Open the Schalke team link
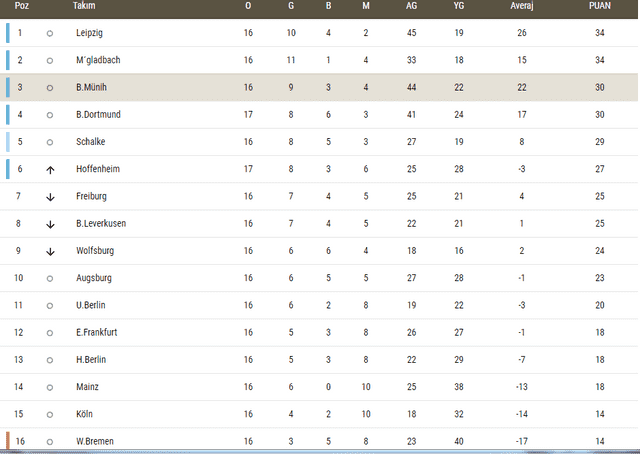This screenshot has width=640, height=454. click(x=91, y=142)
